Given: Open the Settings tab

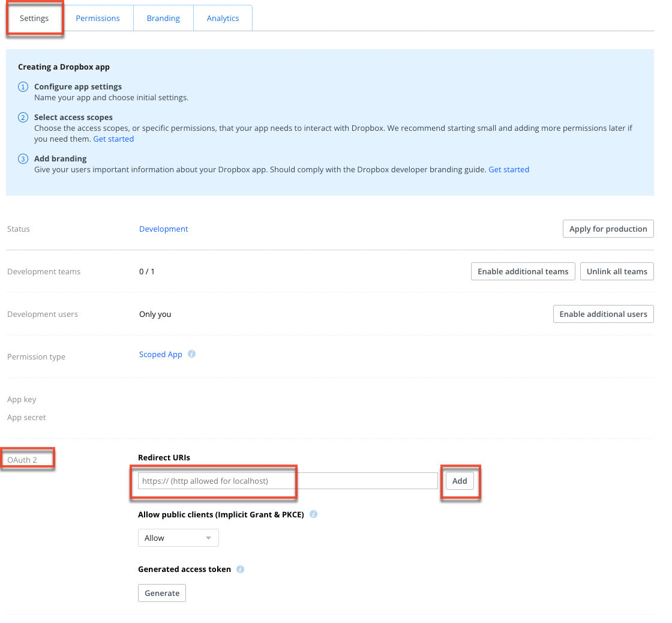Looking at the screenshot, I should [x=34, y=19].
